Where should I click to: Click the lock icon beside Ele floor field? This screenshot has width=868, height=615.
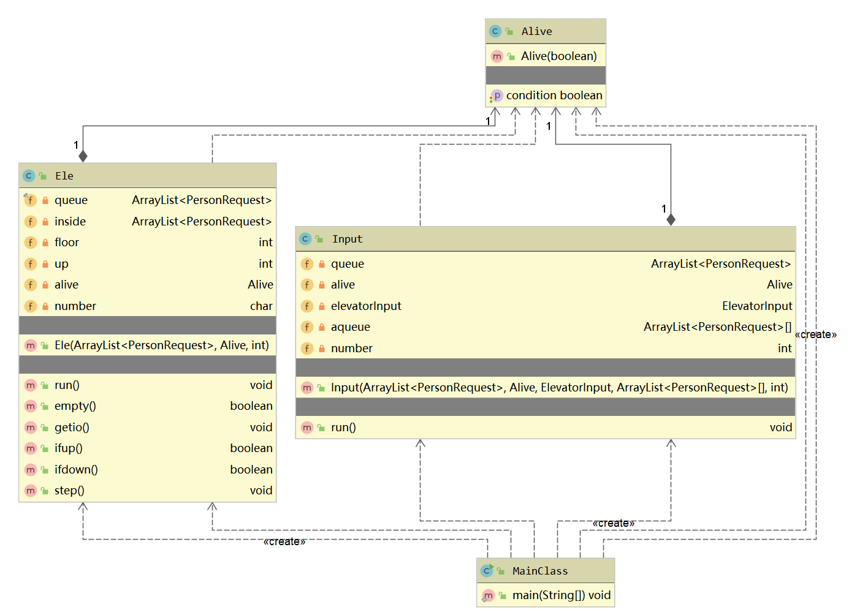(45, 243)
